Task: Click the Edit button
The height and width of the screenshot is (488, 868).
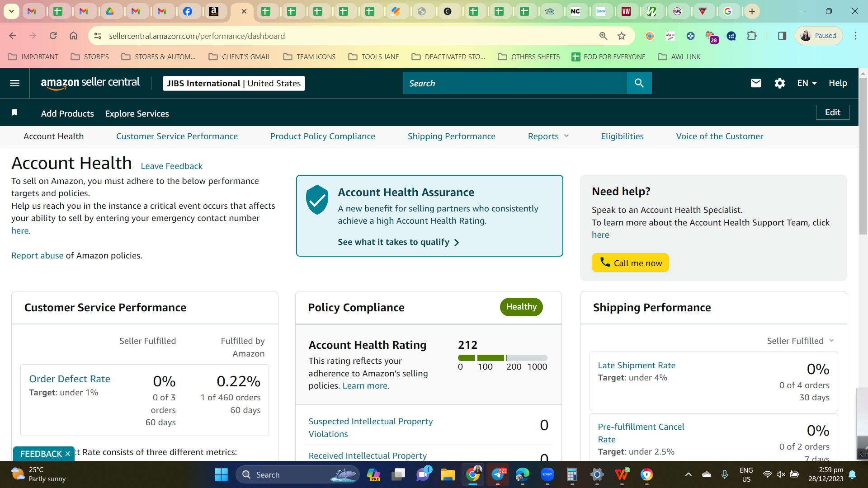Action: (832, 112)
